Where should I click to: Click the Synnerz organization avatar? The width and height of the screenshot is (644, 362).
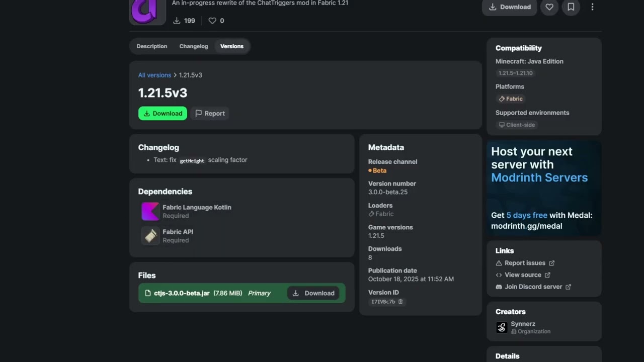click(x=502, y=327)
